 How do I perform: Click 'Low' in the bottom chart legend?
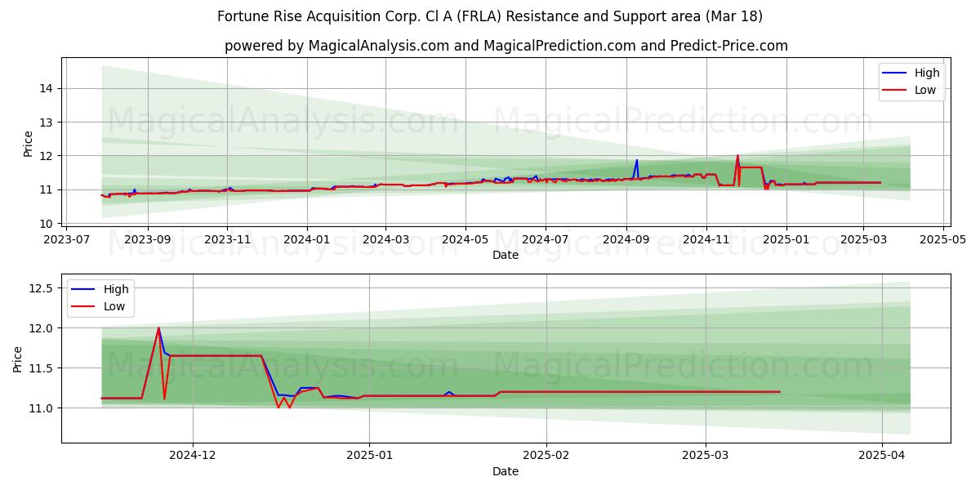click(x=114, y=306)
